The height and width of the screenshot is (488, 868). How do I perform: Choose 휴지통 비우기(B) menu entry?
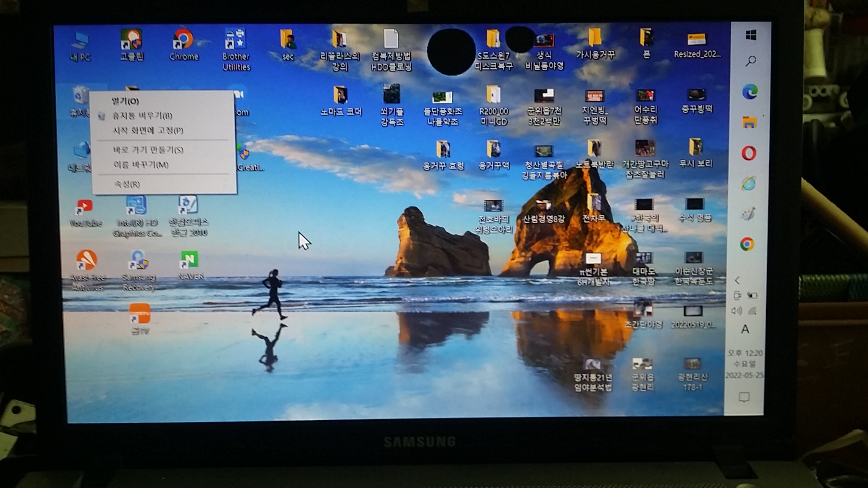click(164, 116)
